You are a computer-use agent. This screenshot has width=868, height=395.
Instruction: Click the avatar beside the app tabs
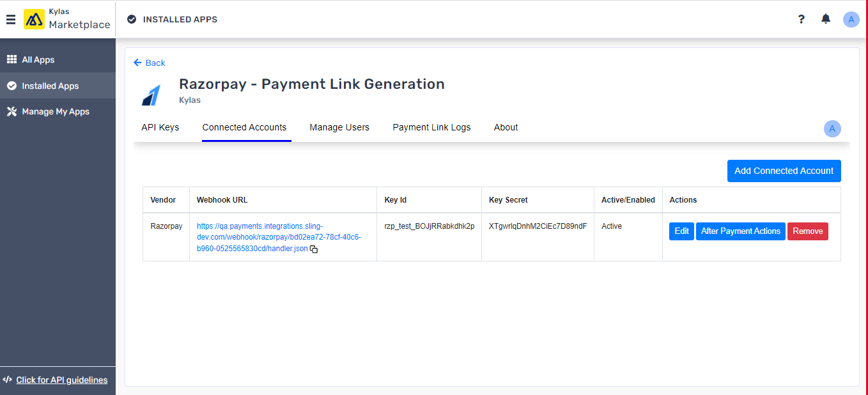832,128
